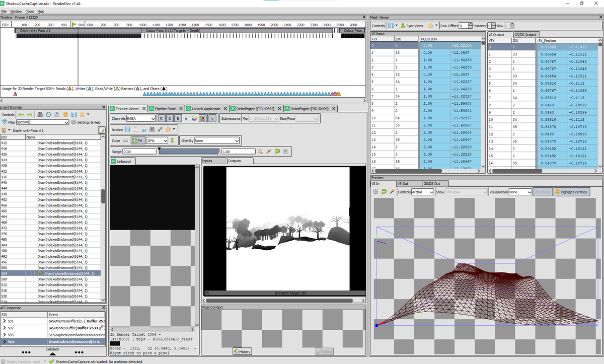Screen dimensions: 604x364
Task: Click the zoom-in magnifier icon next to Range
Action: click(260, 152)
